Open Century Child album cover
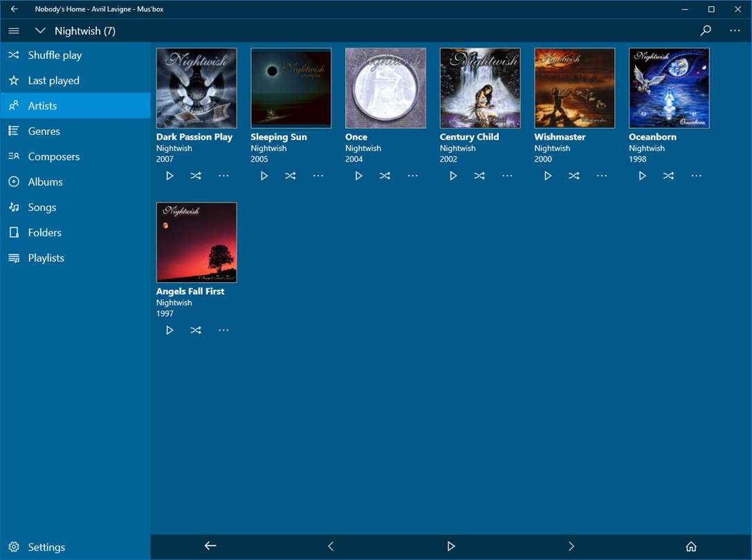The height and width of the screenshot is (560, 752). [480, 88]
